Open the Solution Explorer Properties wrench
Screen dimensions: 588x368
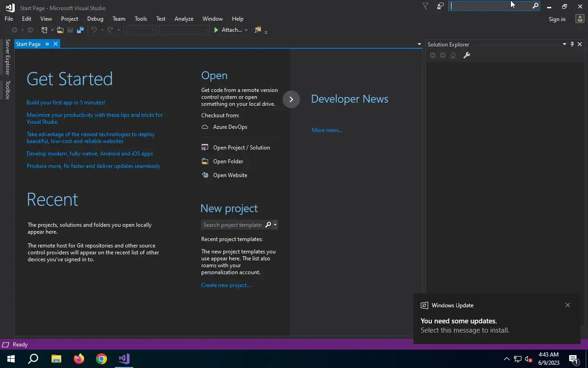click(466, 55)
